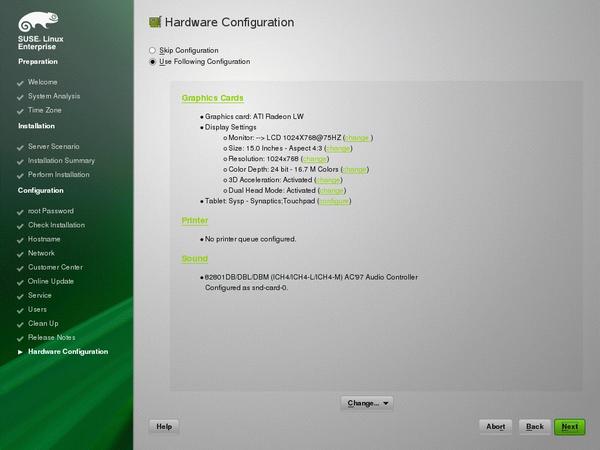Viewport: 600px width, 450px height.
Task: Click the Configuration section heading
Action: point(41,191)
